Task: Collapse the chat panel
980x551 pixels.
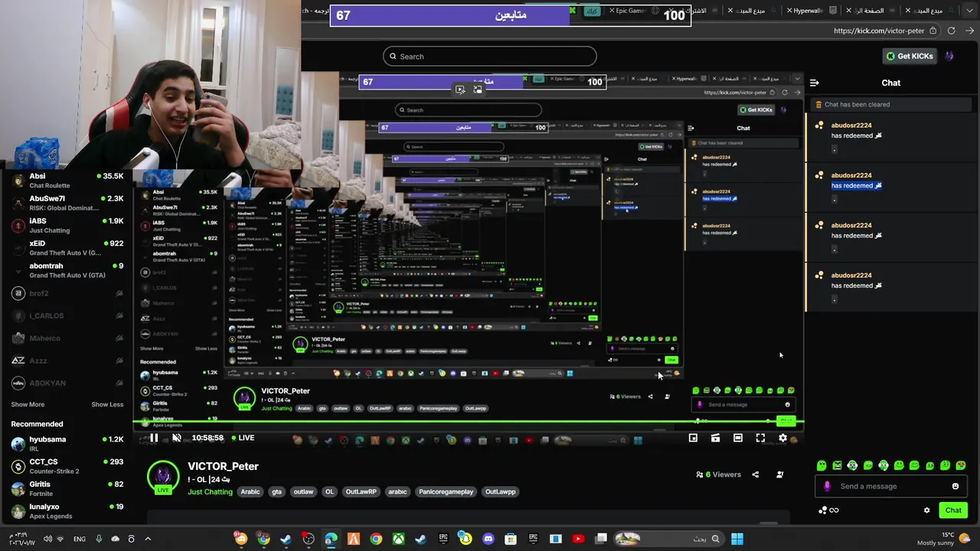Action: point(815,83)
